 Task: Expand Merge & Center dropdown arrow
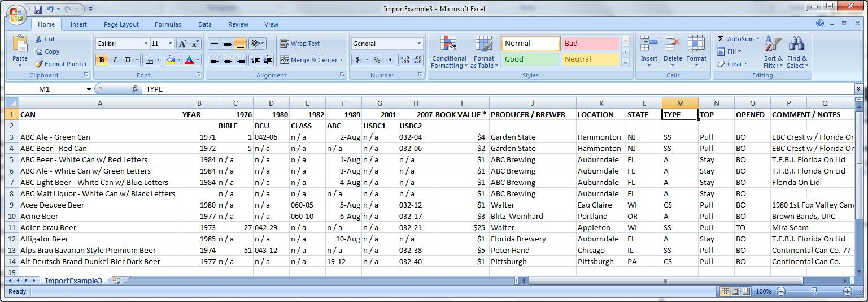341,60
